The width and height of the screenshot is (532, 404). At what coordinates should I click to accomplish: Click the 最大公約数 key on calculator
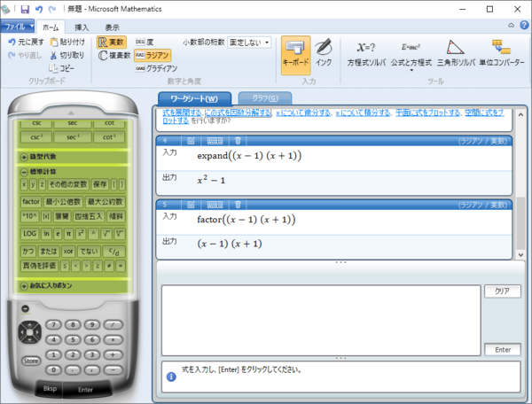(106, 202)
